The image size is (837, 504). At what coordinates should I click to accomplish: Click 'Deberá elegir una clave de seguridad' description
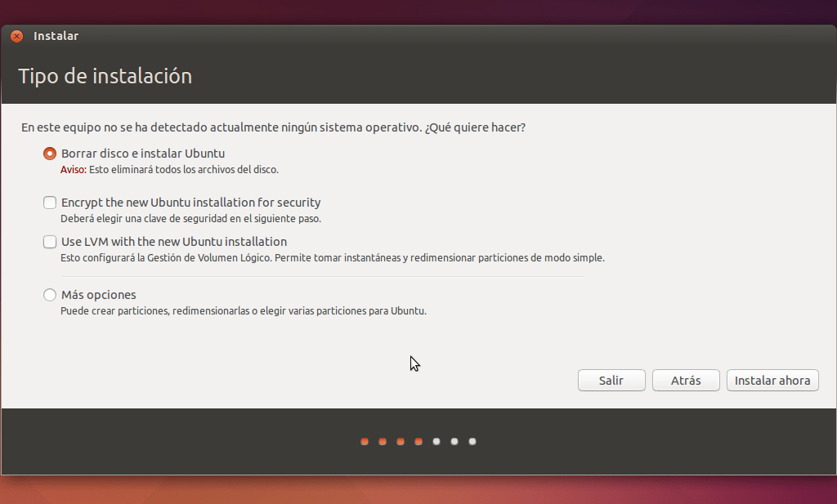click(190, 219)
